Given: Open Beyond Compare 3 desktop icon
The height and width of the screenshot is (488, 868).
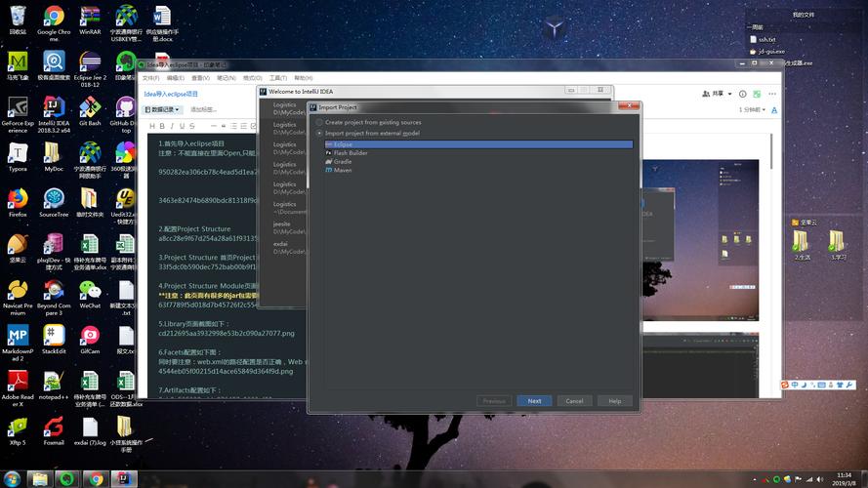Looking at the screenshot, I should click(54, 298).
